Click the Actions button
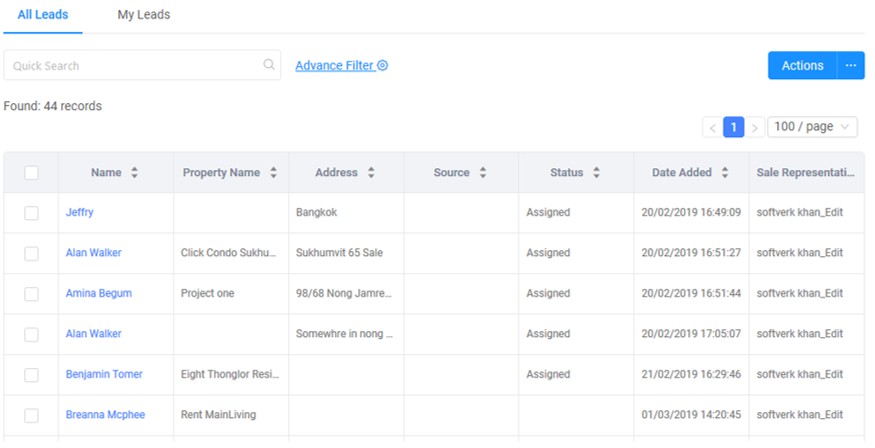Viewport: 875px width, 448px height. pos(802,66)
